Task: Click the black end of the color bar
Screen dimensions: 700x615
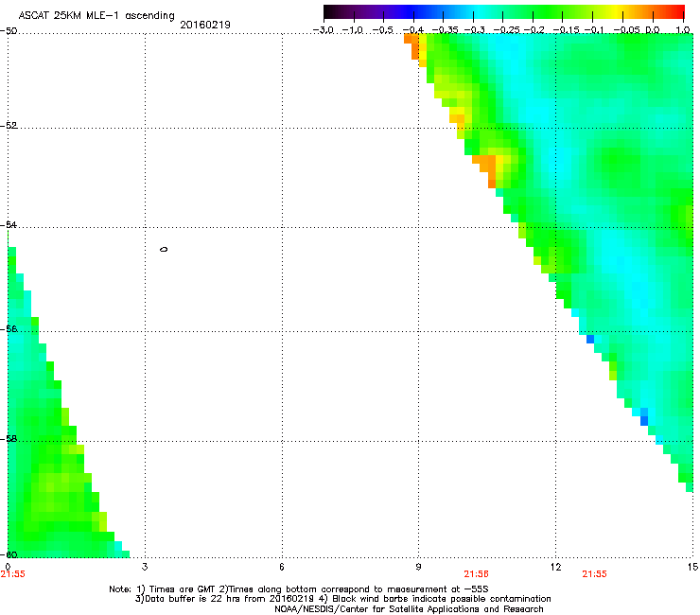Action: pos(328,12)
